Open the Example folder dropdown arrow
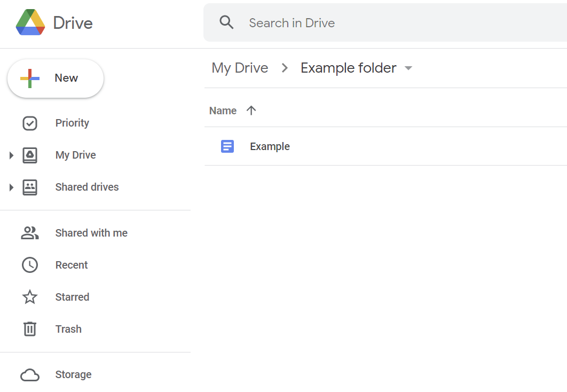 click(408, 68)
